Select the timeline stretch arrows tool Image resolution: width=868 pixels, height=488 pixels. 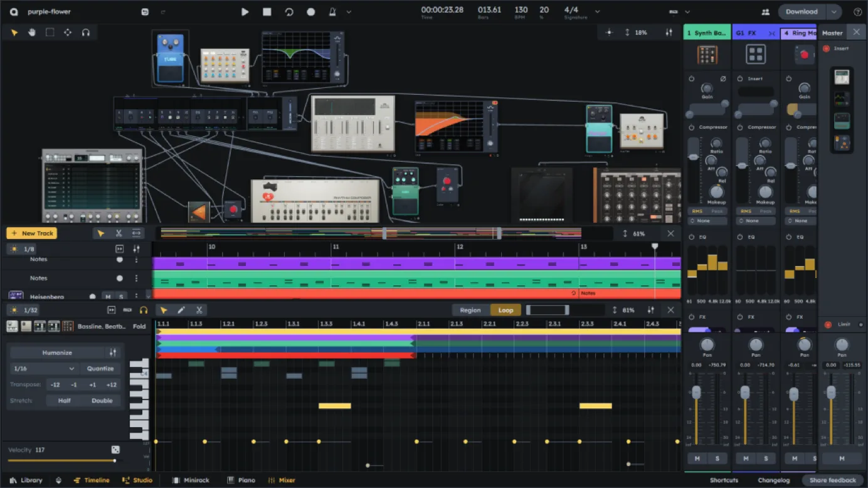[x=136, y=233]
